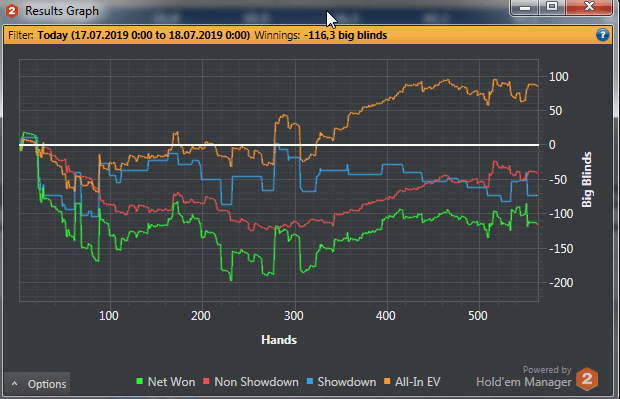Select the All-In EV legend label

point(418,382)
